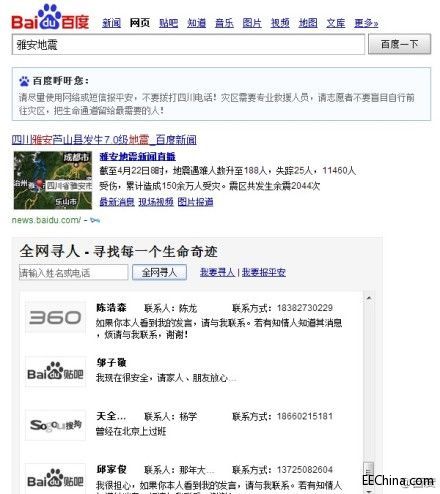Open the 雅安 earthquake map thumbnail
This screenshot has width=440, height=494.
click(53, 180)
